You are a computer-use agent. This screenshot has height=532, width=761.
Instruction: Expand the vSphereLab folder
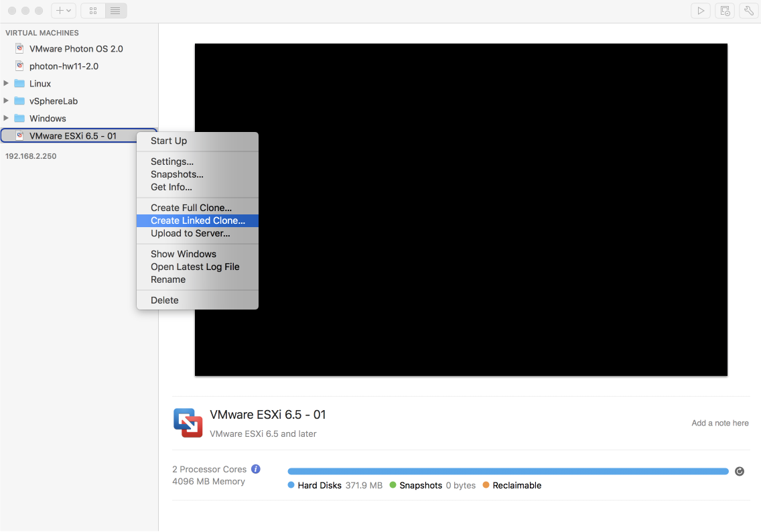(6, 101)
